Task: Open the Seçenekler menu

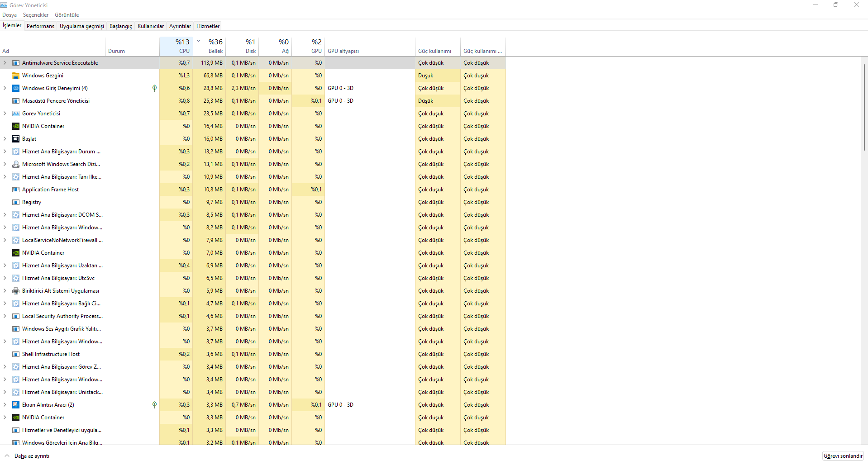Action: pos(36,15)
